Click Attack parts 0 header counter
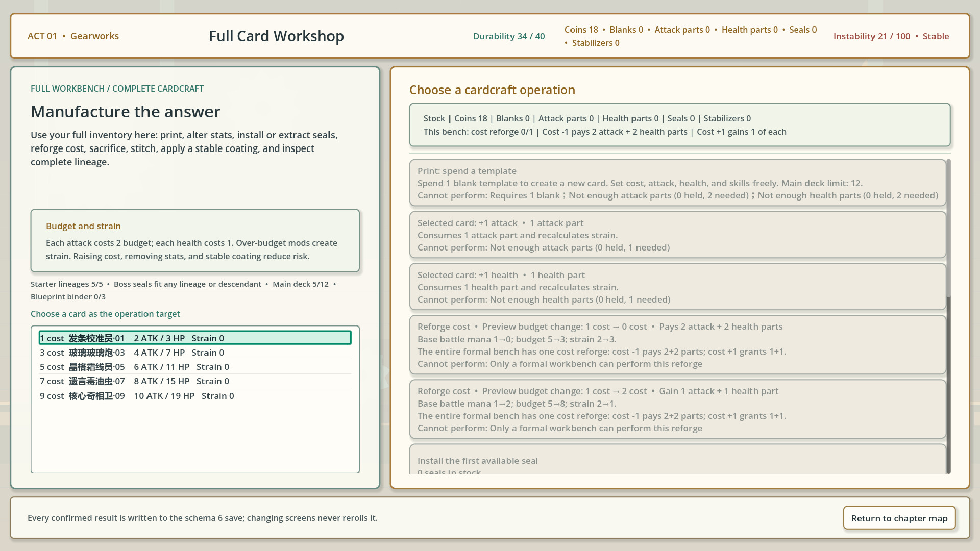The width and height of the screenshot is (980, 551). [x=682, y=30]
